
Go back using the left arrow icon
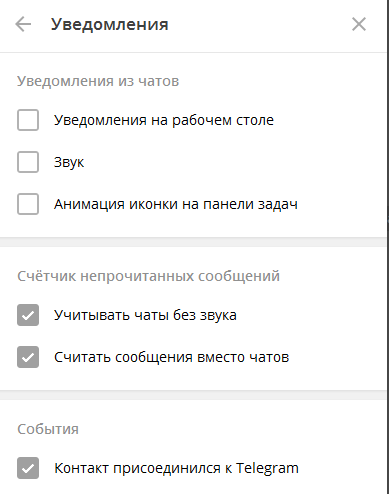tap(23, 24)
